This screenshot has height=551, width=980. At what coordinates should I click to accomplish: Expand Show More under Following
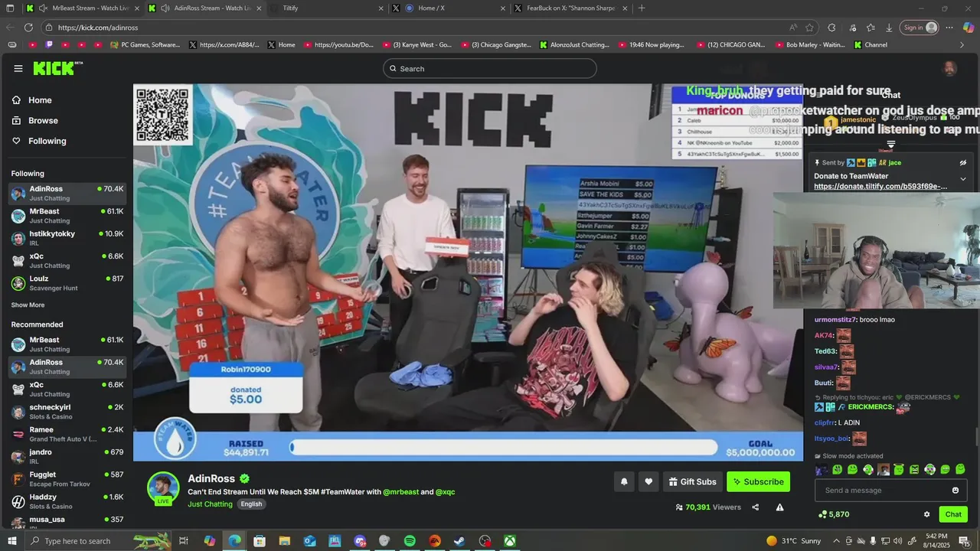pos(28,305)
